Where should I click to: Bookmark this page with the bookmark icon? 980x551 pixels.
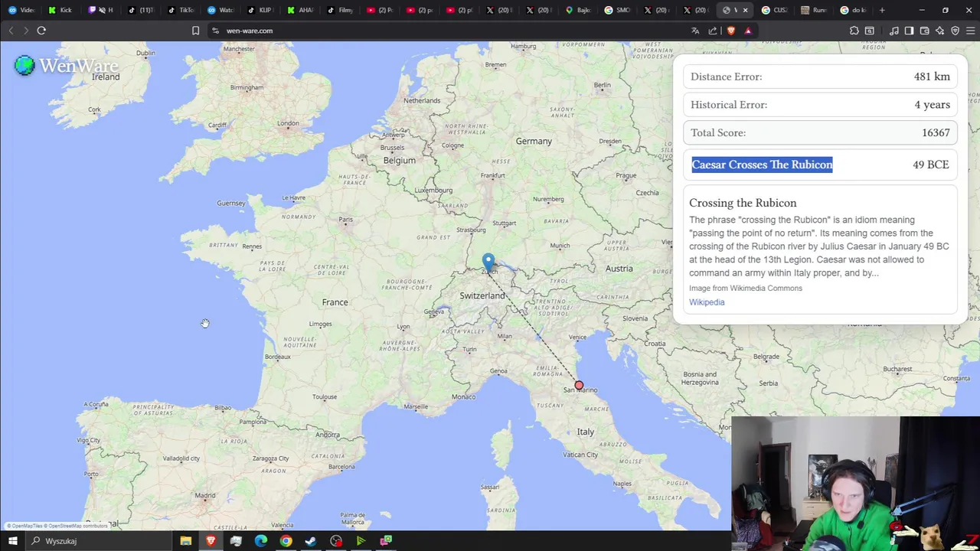click(195, 31)
